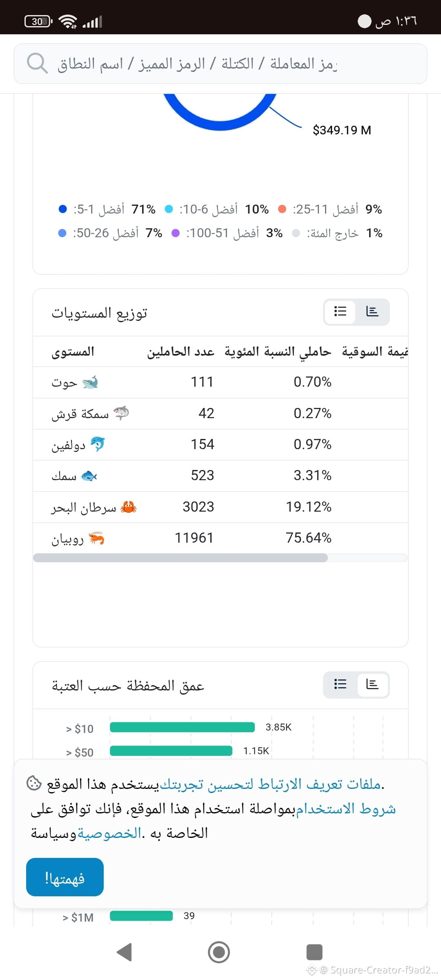Switch tier distribution to list view
The image size is (441, 980).
pos(340,312)
